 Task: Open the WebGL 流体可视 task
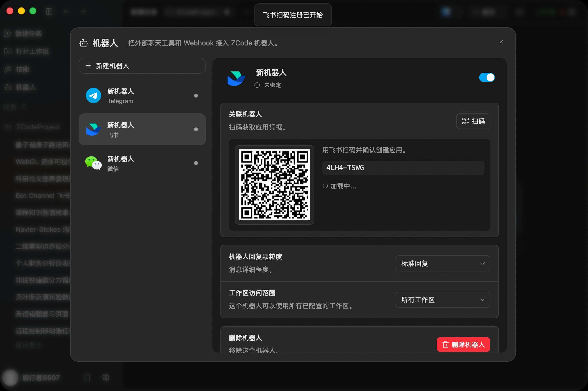[x=43, y=162]
